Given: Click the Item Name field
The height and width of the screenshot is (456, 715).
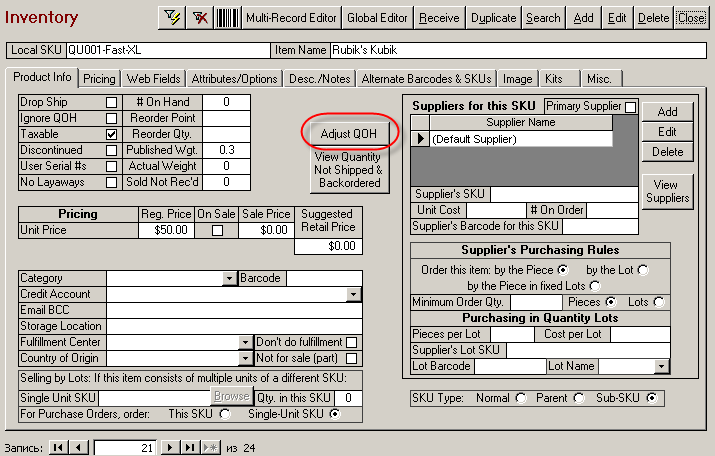Looking at the screenshot, I should [518, 50].
